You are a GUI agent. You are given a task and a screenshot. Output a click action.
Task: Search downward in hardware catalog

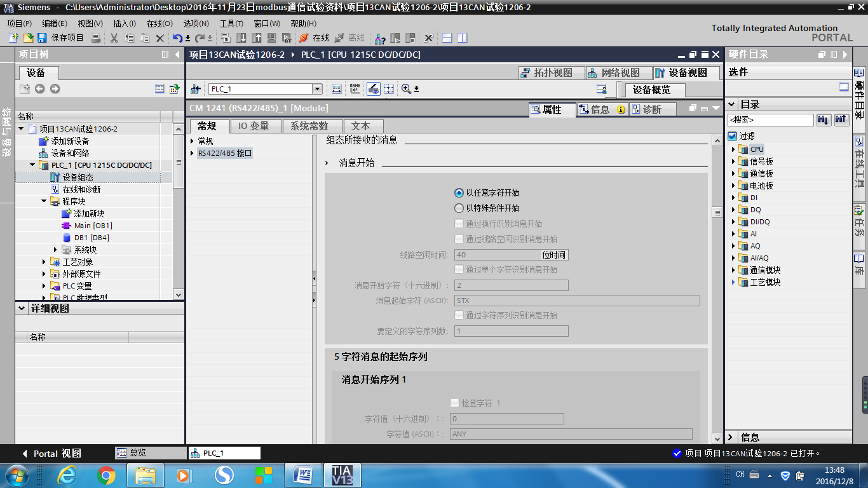pos(824,119)
